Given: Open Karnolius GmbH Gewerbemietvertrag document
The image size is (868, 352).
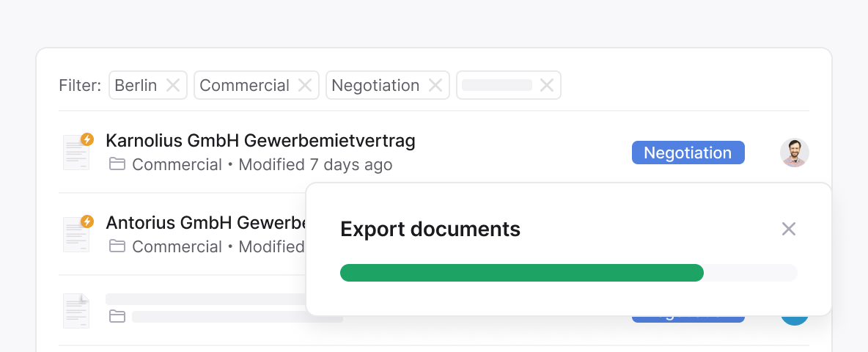Looking at the screenshot, I should tap(260, 141).
